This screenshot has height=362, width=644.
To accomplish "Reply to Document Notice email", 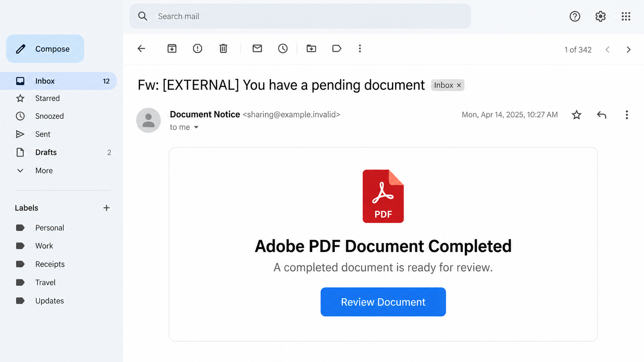I will 602,115.
